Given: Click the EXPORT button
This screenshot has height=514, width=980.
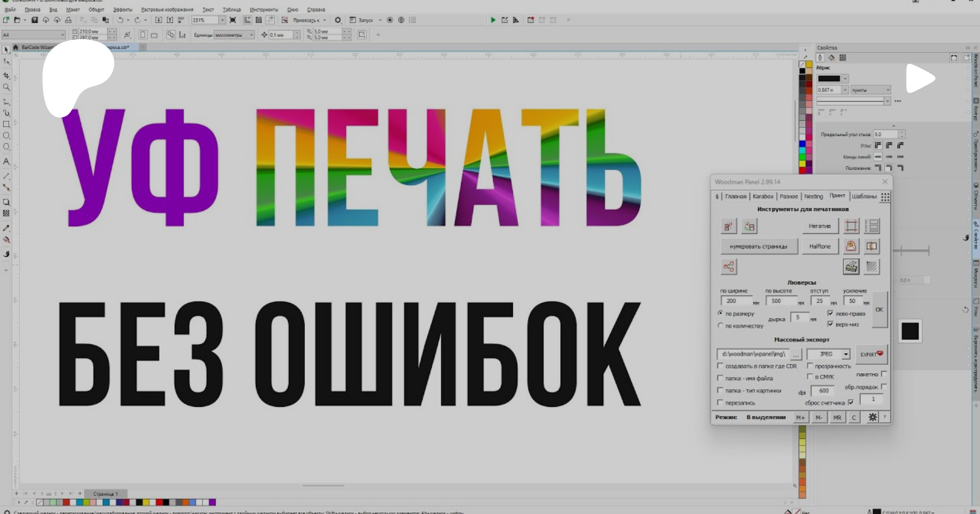Looking at the screenshot, I should coord(871,354).
